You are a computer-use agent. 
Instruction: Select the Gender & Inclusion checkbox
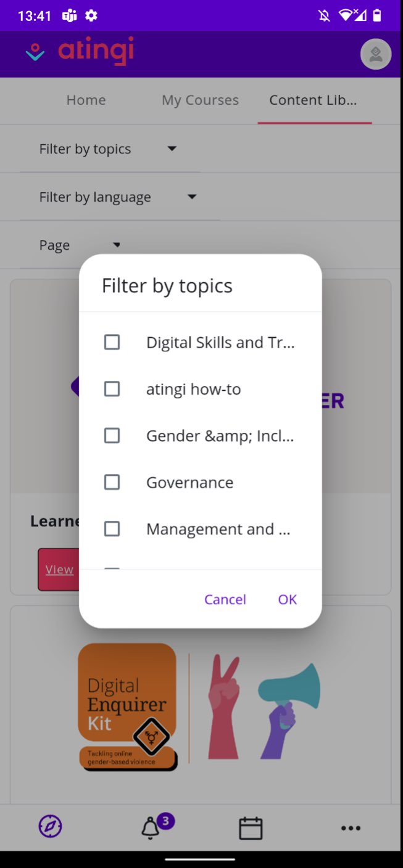[112, 436]
